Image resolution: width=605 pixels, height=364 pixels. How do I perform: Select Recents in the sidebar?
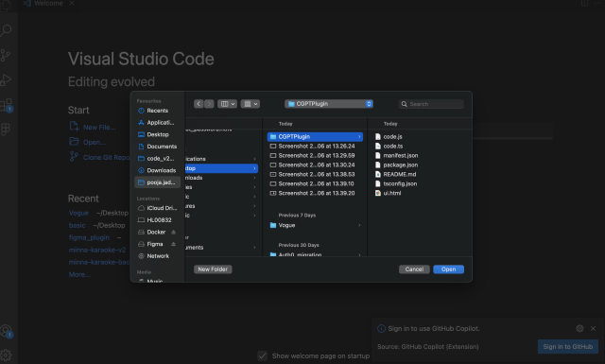[x=158, y=111]
